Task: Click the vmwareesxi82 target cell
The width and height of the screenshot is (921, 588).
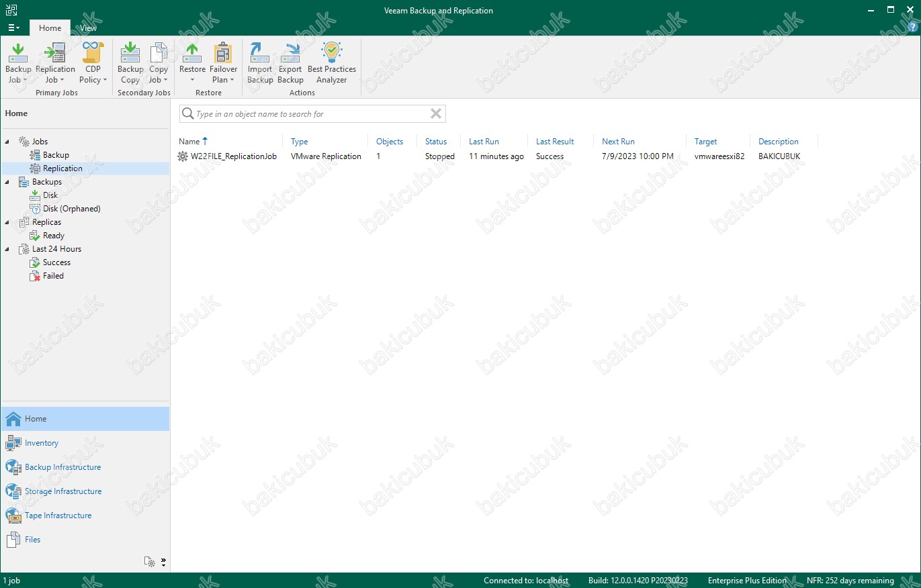Action: 719,156
